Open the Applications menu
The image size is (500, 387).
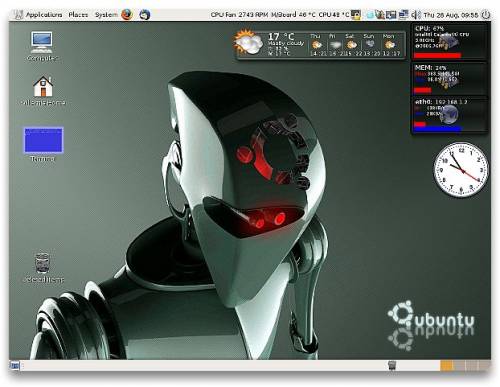[44, 15]
